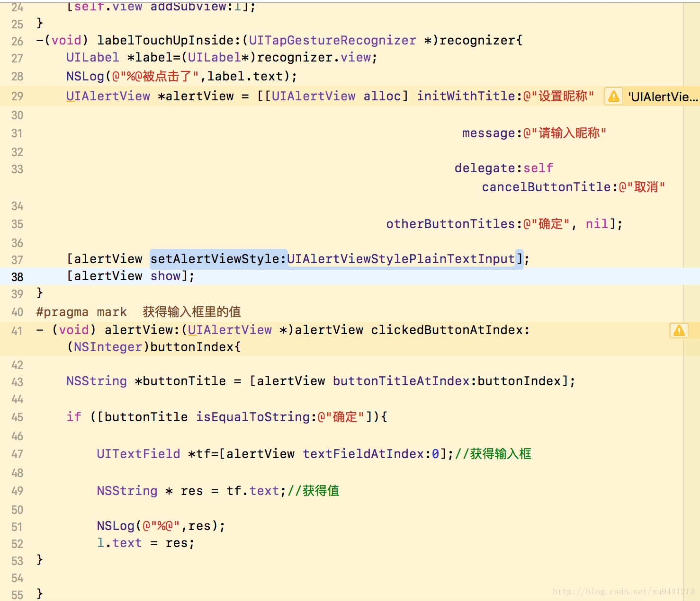Screen dimensions: 700x601
Task: Click 'cancelButtonTitle:' parameter
Action: coord(550,187)
